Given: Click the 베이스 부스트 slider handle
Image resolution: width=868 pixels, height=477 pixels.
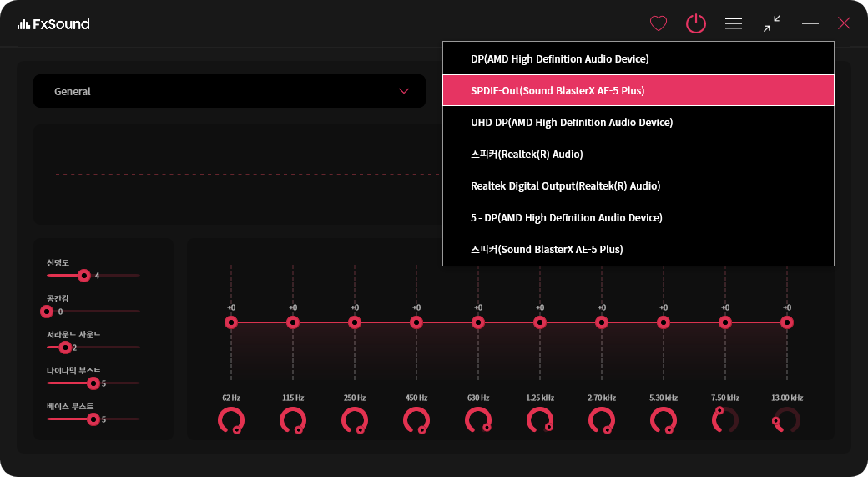Looking at the screenshot, I should pos(93,419).
